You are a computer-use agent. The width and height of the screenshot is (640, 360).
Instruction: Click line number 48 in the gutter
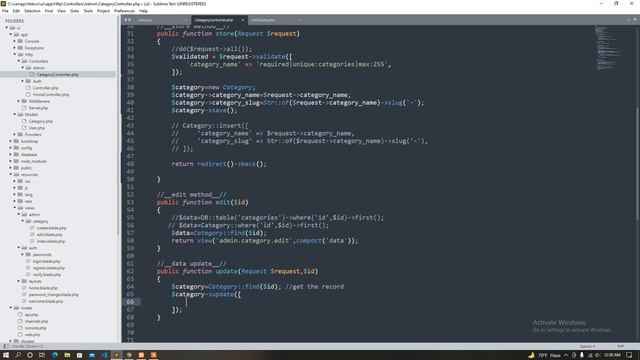point(131,164)
